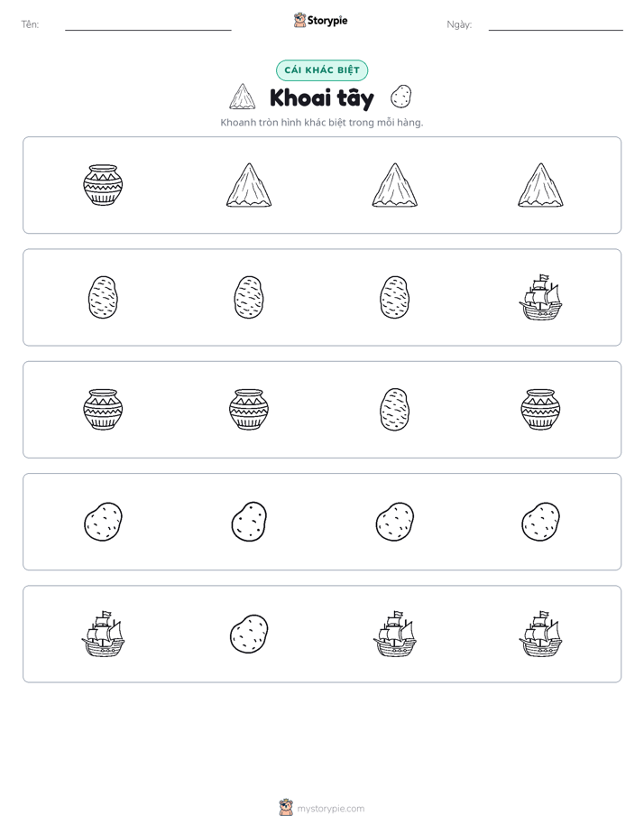Image resolution: width=644 pixels, height=834 pixels.
Task: Select the last mountain in the first row
Action: coord(540,184)
